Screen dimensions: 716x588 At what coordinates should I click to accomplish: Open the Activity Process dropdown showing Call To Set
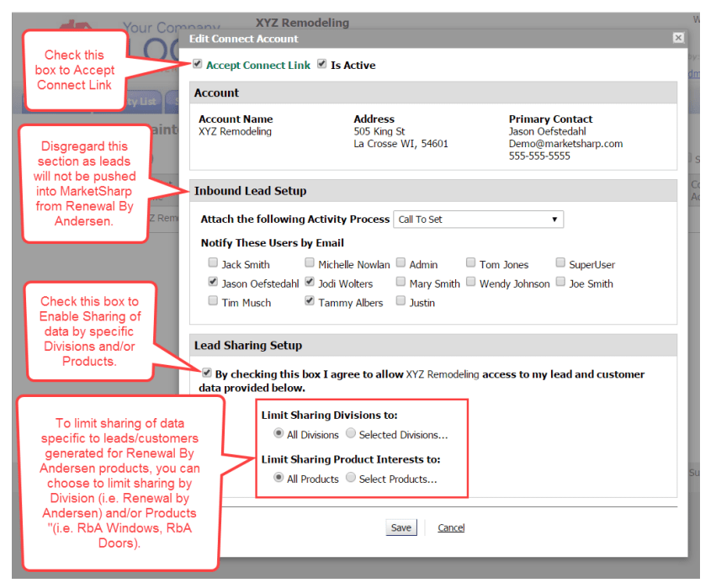(x=478, y=219)
